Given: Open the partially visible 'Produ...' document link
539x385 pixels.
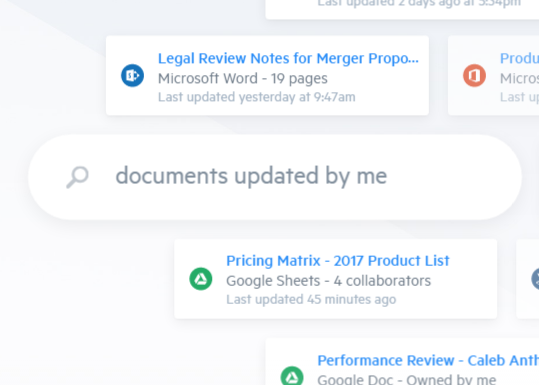Looking at the screenshot, I should tap(519, 58).
